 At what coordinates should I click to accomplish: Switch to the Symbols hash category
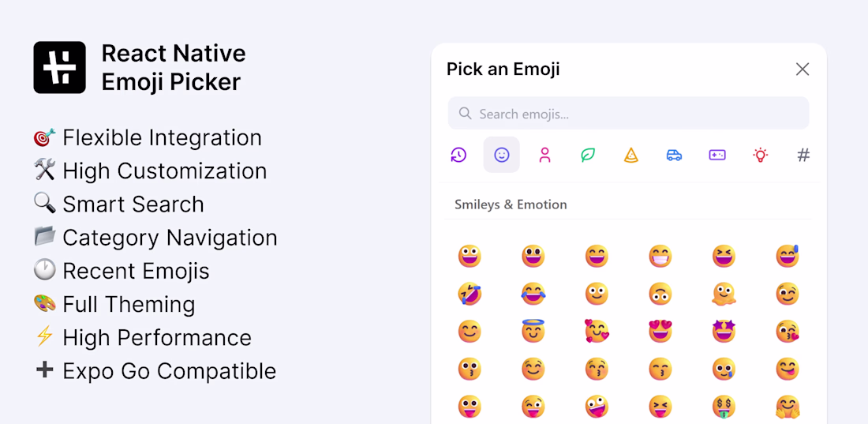tap(803, 155)
